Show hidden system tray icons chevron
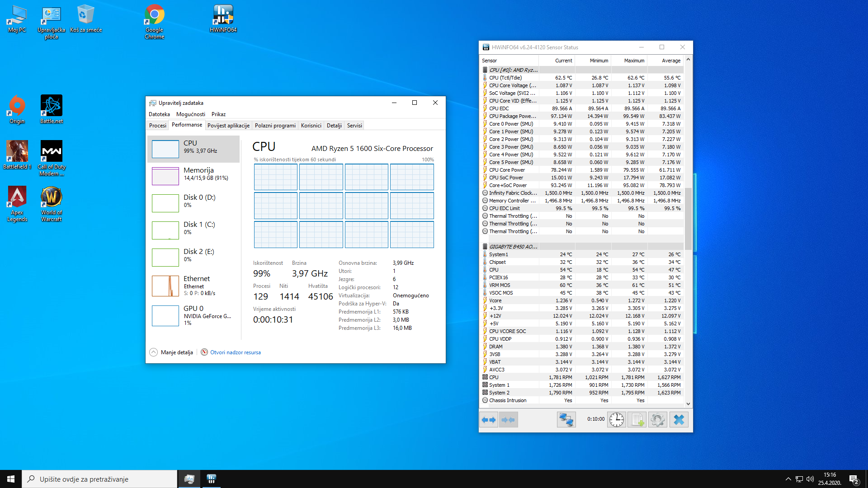 788,479
